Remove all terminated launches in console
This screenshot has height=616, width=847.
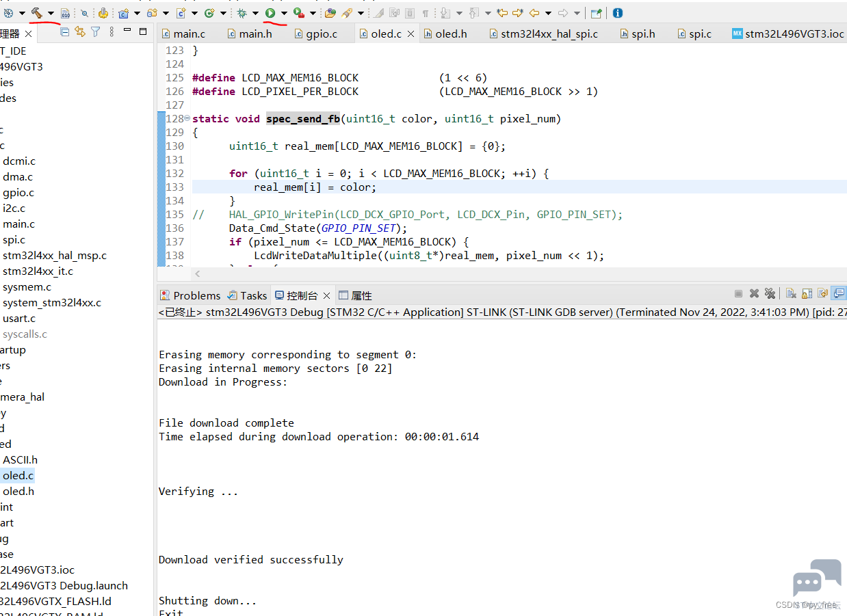click(x=770, y=294)
